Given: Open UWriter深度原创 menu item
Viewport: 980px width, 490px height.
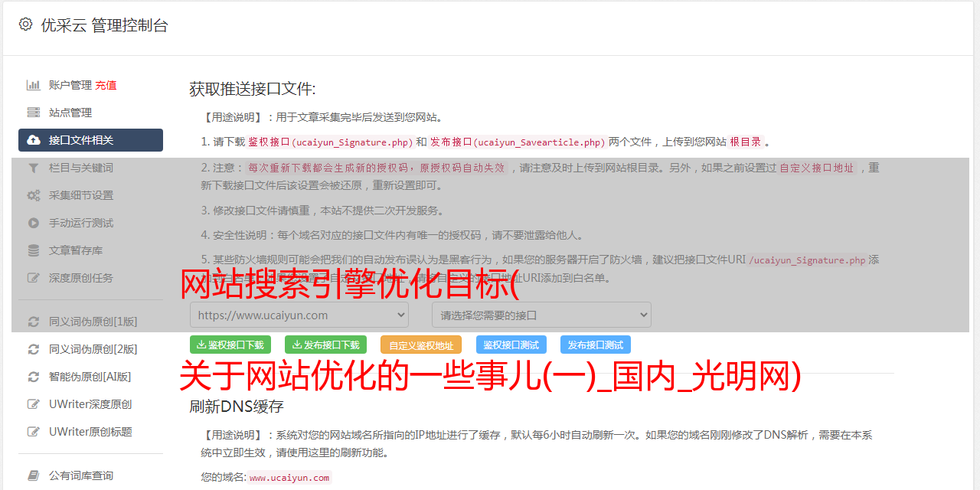Looking at the screenshot, I should pos(90,404).
